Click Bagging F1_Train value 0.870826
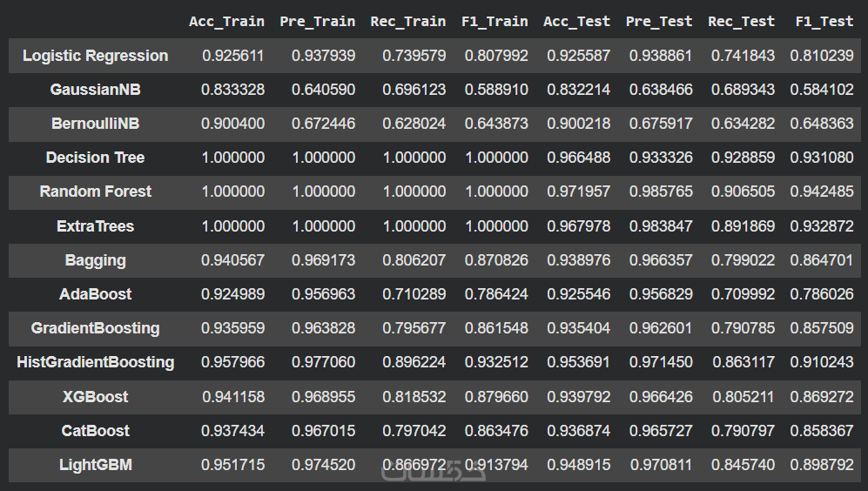 click(x=496, y=260)
